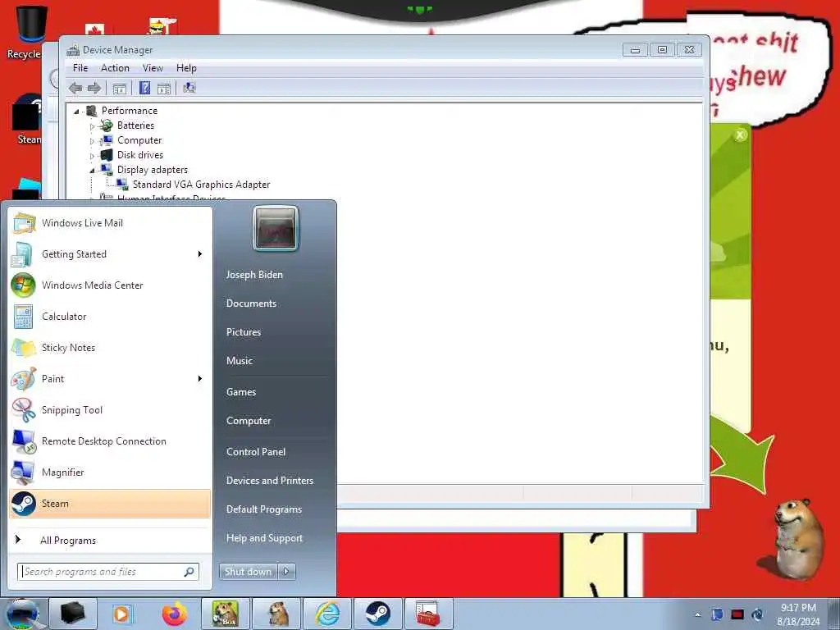Click the Steam taskbar button

(x=378, y=614)
